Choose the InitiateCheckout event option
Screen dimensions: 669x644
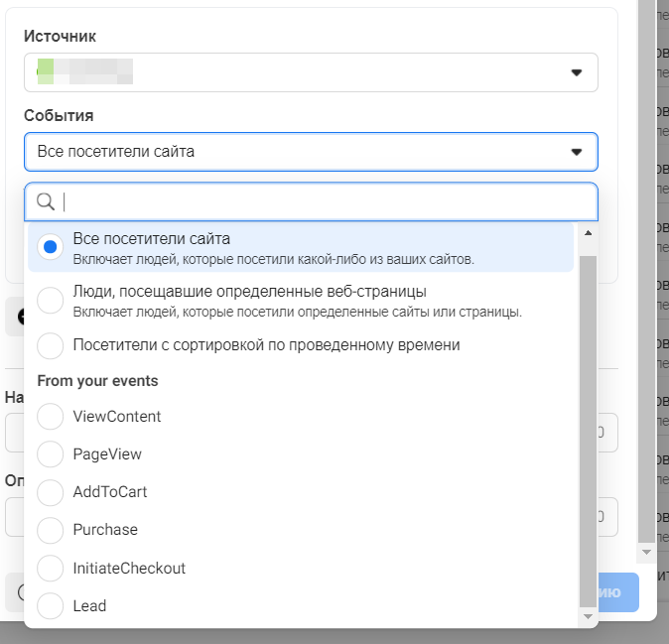coord(51,569)
